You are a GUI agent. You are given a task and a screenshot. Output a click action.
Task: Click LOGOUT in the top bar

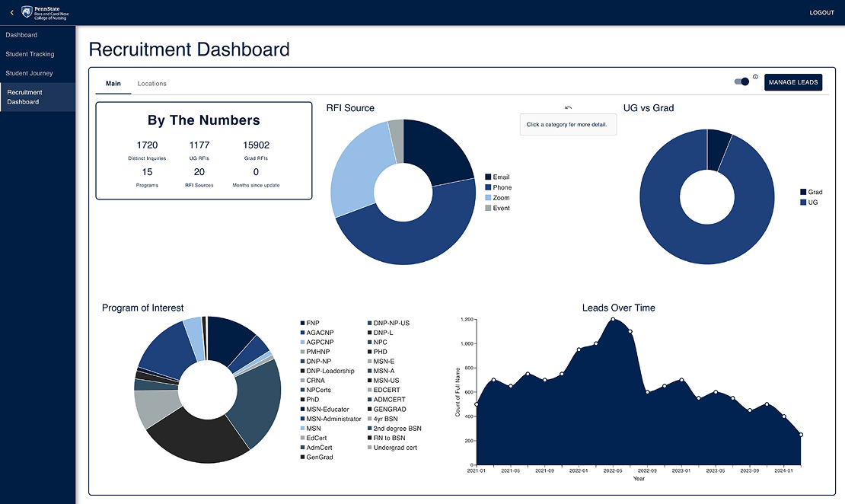[x=821, y=13]
